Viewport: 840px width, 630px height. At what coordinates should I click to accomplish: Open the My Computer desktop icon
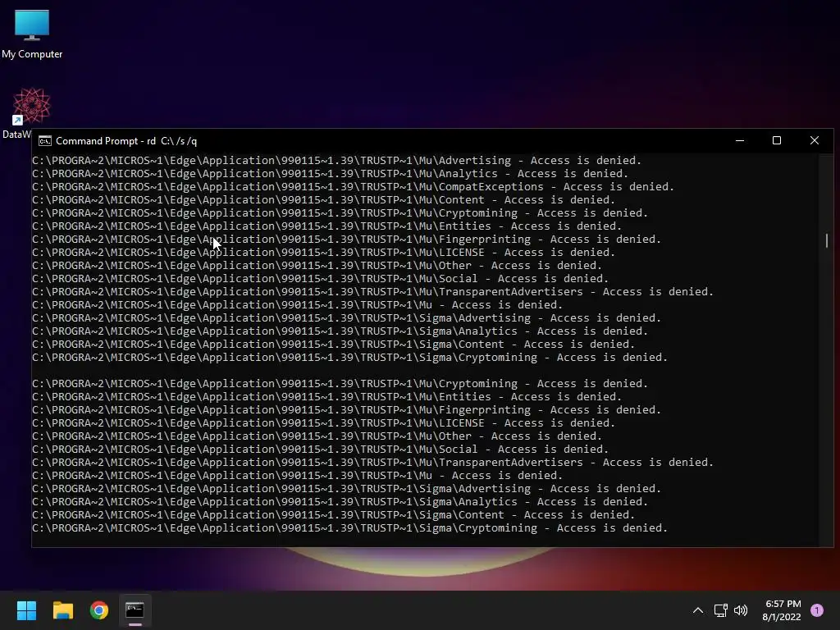[x=32, y=34]
